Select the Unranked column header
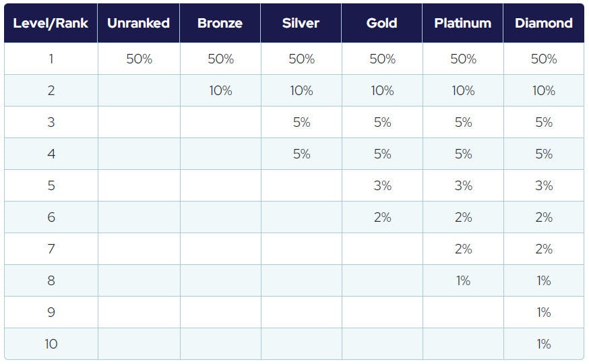The height and width of the screenshot is (364, 589). pos(139,23)
